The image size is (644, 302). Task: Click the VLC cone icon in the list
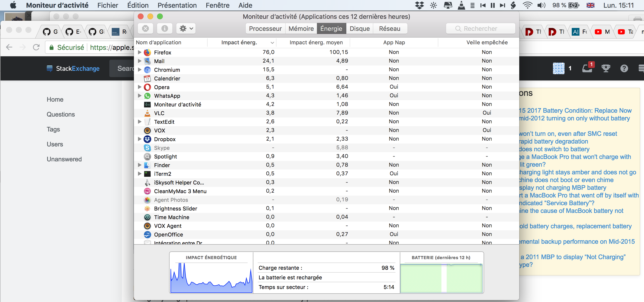point(147,113)
